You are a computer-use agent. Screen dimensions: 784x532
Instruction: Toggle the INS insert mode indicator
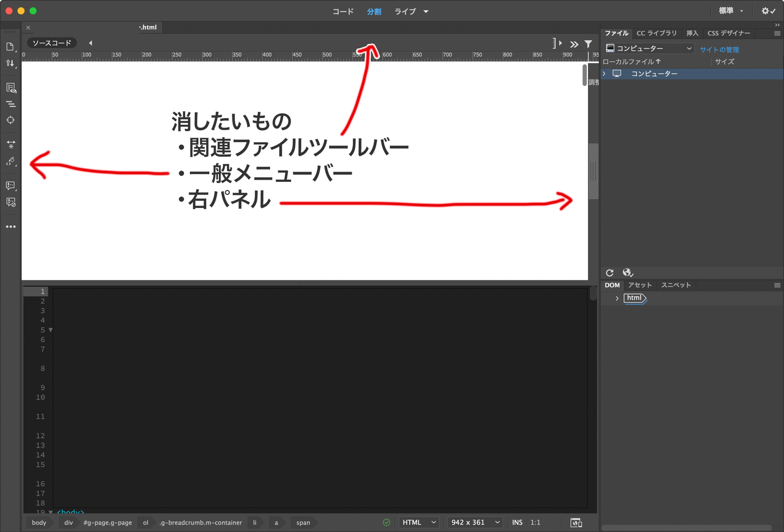(x=517, y=523)
